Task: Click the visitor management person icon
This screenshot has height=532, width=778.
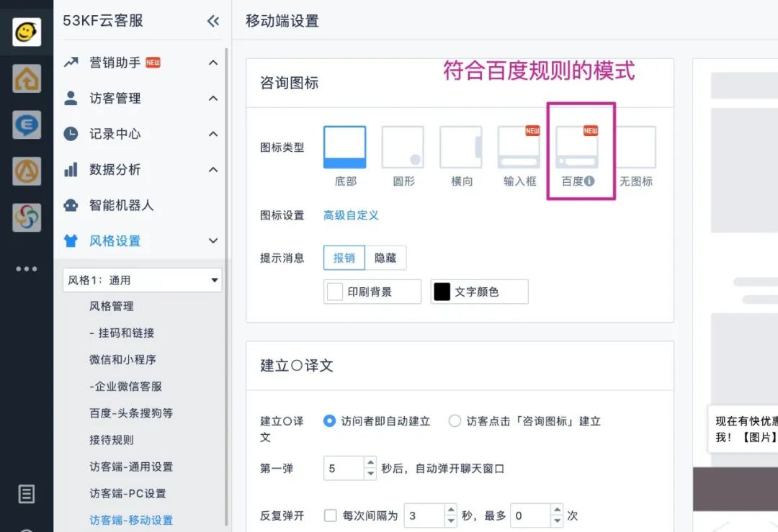Action: point(71,98)
